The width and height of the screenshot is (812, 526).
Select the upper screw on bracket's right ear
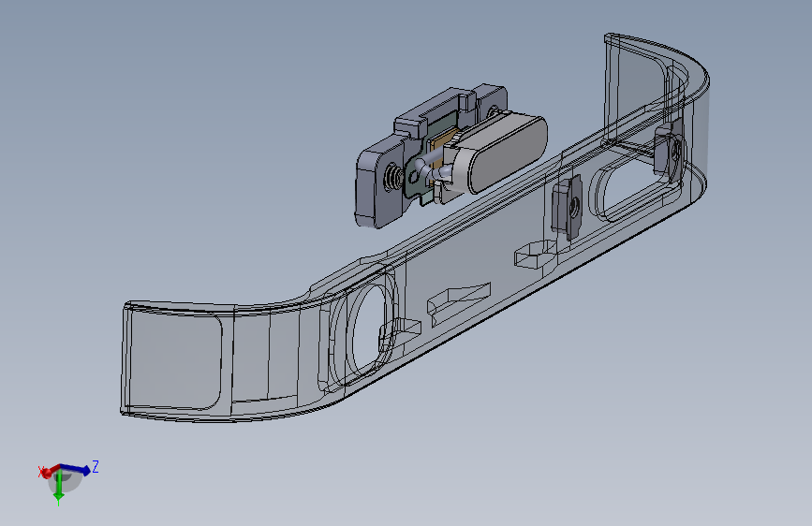pos(492,111)
